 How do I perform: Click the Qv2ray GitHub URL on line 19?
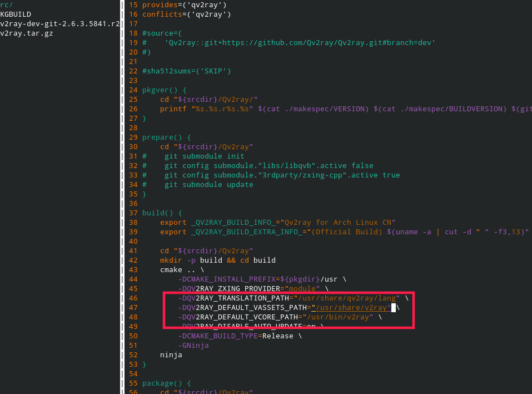(x=300, y=43)
